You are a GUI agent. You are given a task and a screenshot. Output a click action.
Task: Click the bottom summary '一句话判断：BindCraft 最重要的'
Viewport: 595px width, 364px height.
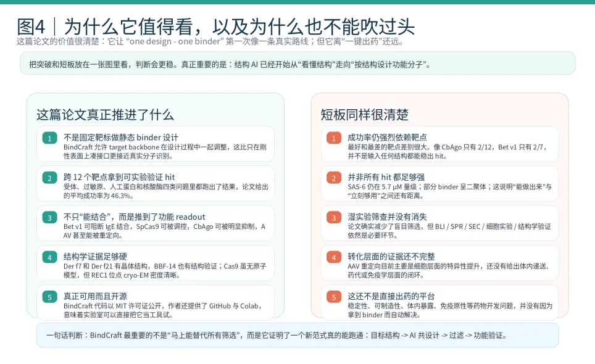277,335
